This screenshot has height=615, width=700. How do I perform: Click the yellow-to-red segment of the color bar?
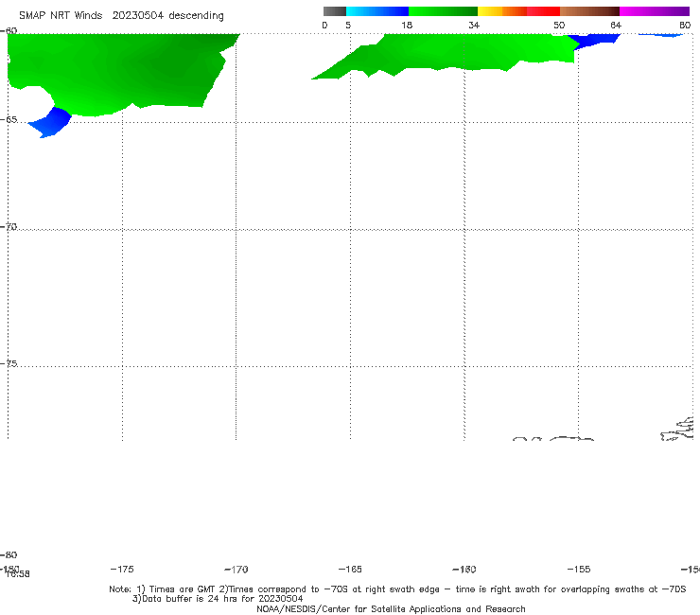[x=518, y=11]
